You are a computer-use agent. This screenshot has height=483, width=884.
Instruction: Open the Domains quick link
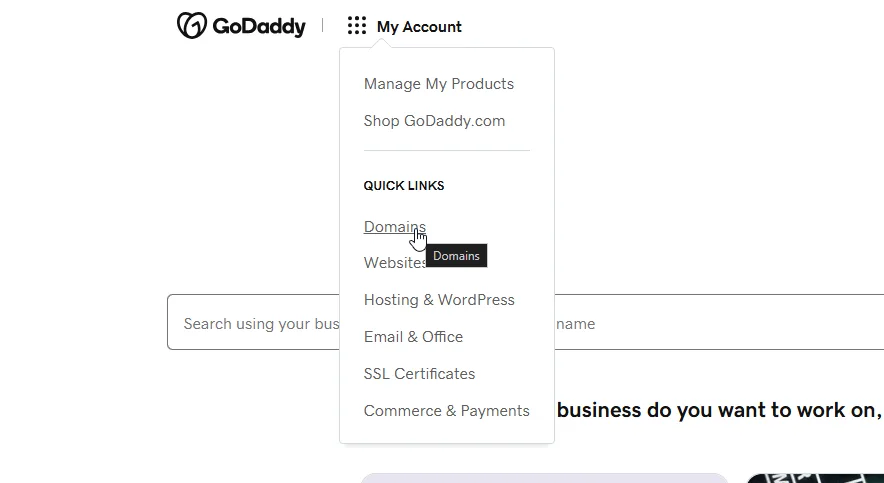(394, 227)
